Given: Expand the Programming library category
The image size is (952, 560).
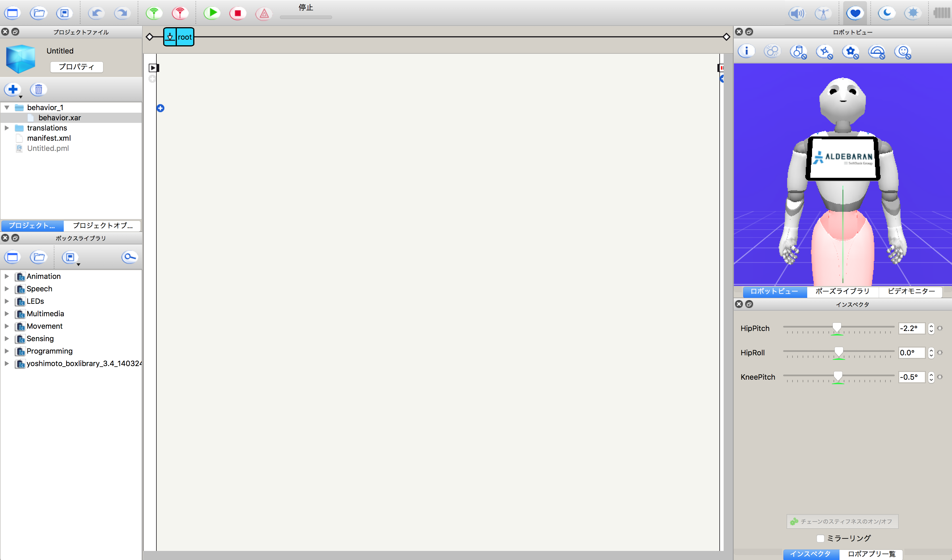Looking at the screenshot, I should pos(7,351).
